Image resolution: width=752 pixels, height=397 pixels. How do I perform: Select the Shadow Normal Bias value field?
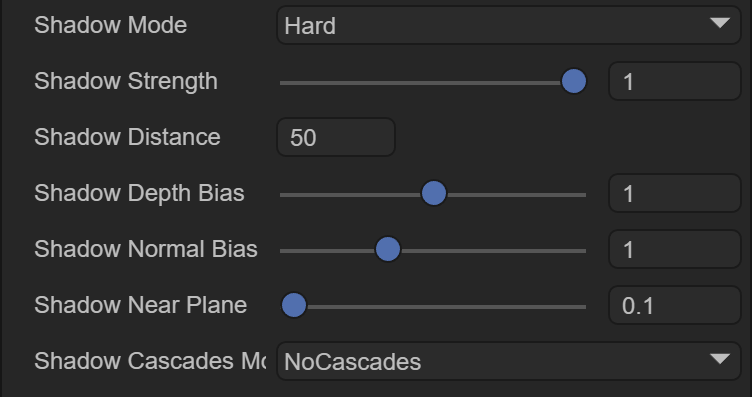click(675, 249)
